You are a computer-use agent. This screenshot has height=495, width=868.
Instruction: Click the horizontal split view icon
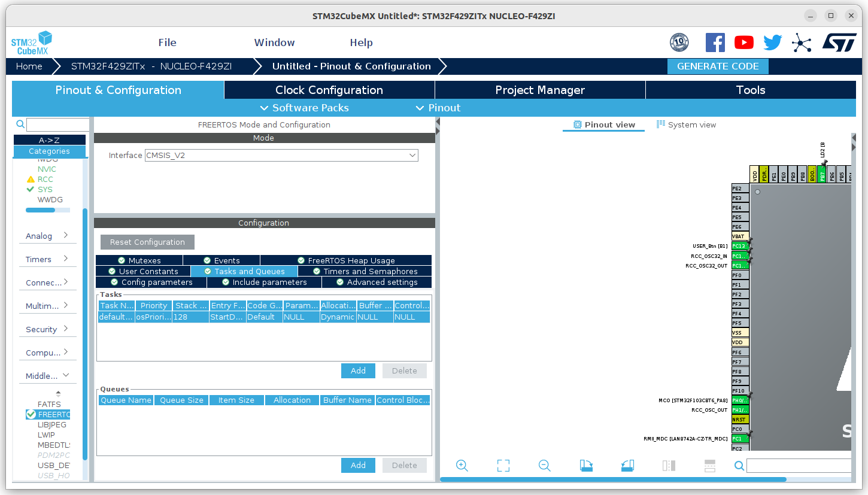click(710, 466)
